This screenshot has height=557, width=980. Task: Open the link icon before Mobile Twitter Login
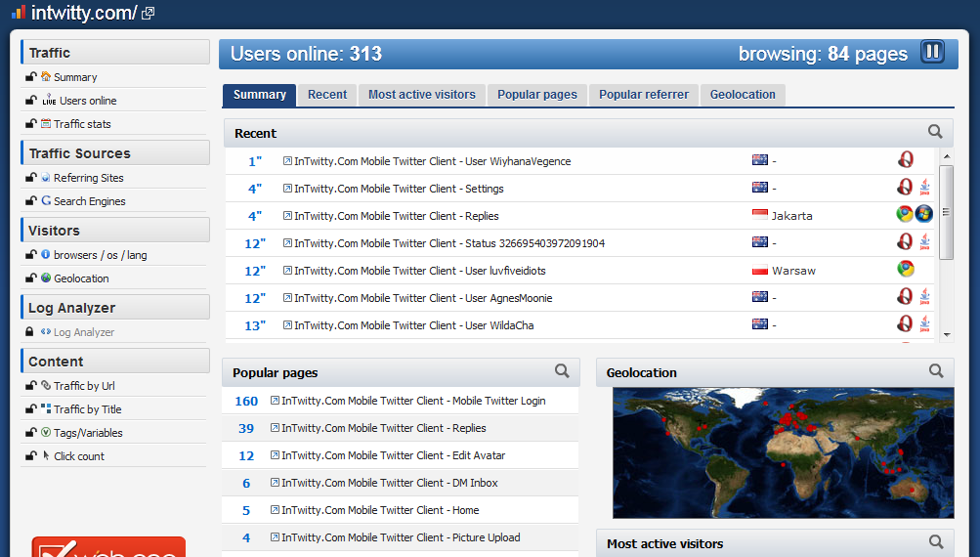click(x=275, y=400)
